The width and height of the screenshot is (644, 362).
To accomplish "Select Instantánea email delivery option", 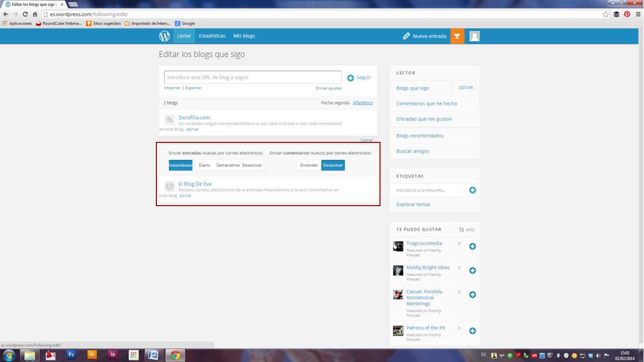I will (x=180, y=165).
